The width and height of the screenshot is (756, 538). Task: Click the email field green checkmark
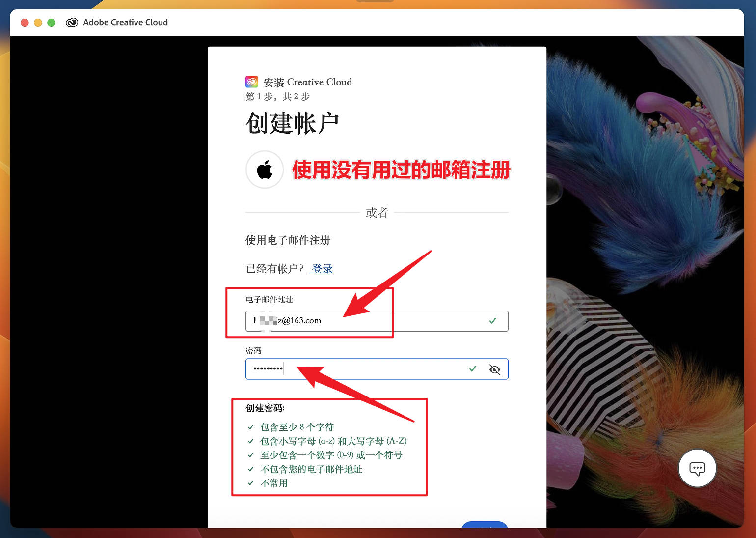[493, 321]
